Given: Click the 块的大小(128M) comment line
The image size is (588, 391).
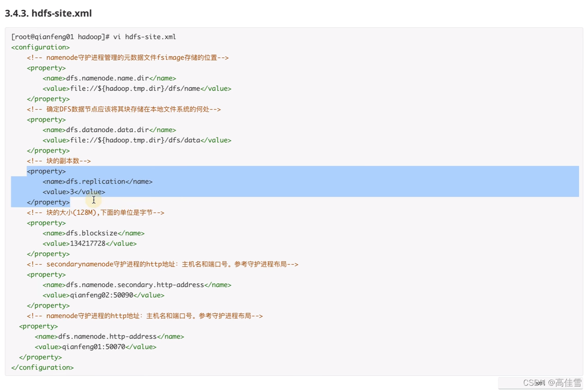Looking at the screenshot, I should [x=96, y=213].
